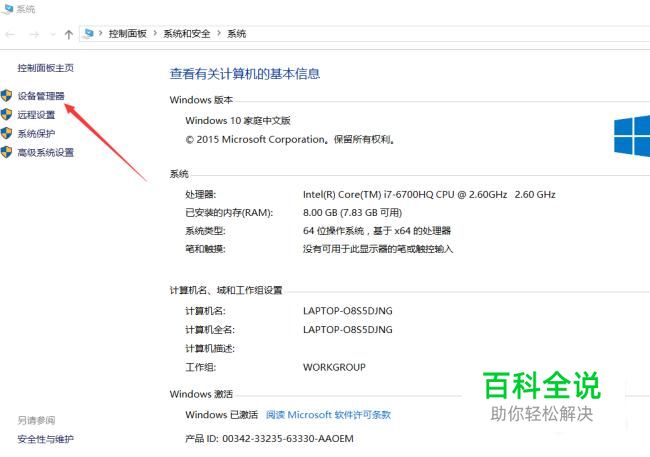Viewport: 650px width, 457px height.
Task: Click the shield icon beside 高级系统设置
Action: click(6, 152)
